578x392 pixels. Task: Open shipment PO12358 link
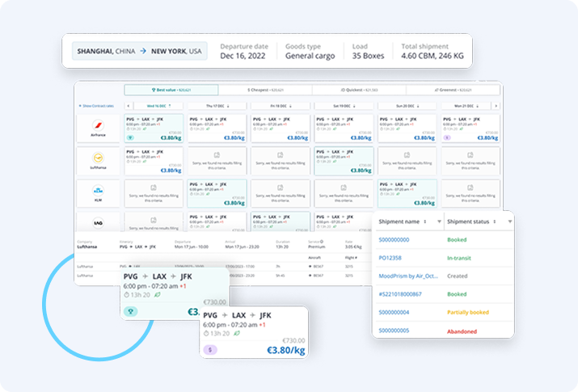point(391,258)
